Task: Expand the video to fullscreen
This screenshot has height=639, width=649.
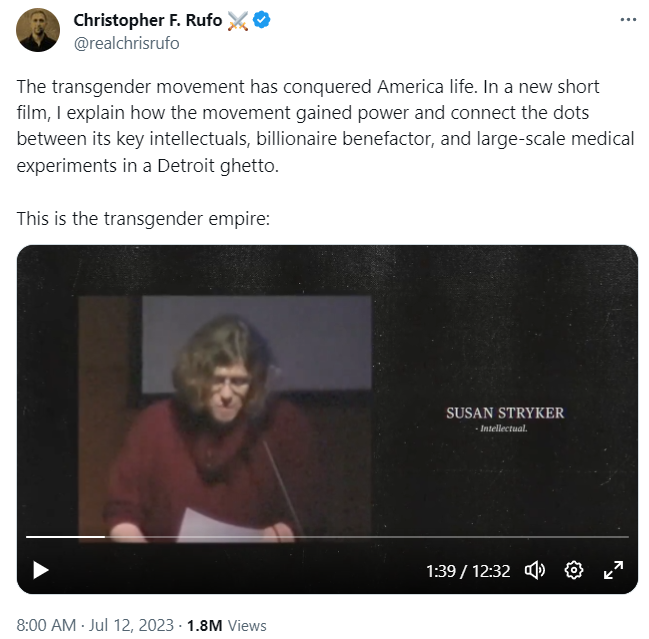Action: tap(613, 570)
